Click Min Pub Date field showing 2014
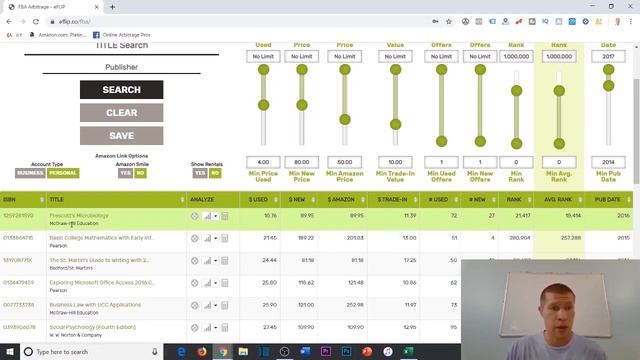 click(608, 162)
